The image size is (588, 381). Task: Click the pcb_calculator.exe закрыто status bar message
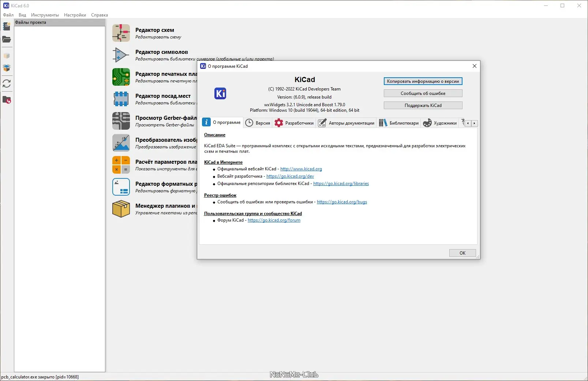coord(40,377)
